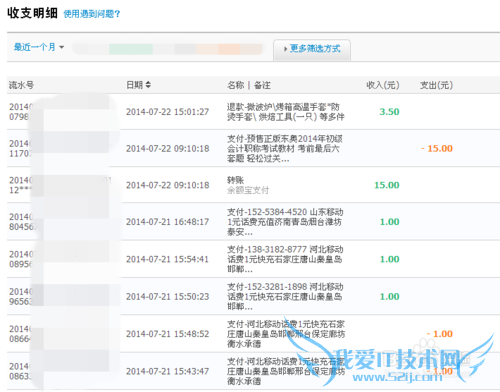Select date 2014-07-21 15:50:23

[x=167, y=296]
